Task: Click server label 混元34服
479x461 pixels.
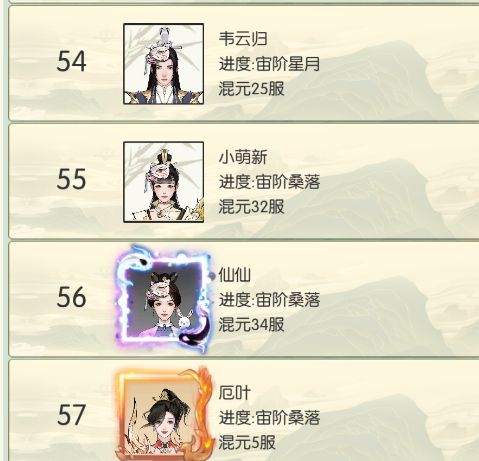Action: pyautogui.click(x=252, y=325)
